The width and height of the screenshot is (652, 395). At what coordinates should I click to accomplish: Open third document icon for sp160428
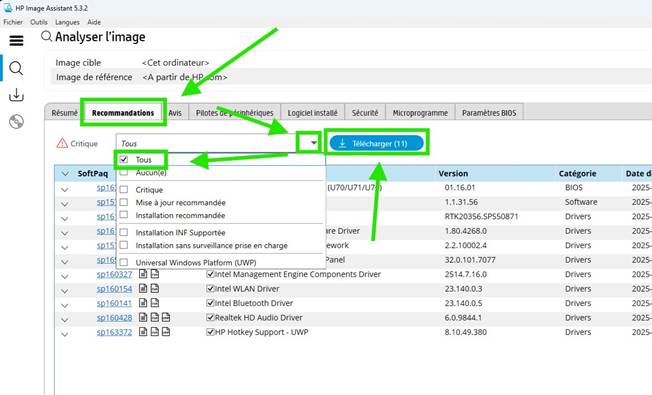[166, 317]
